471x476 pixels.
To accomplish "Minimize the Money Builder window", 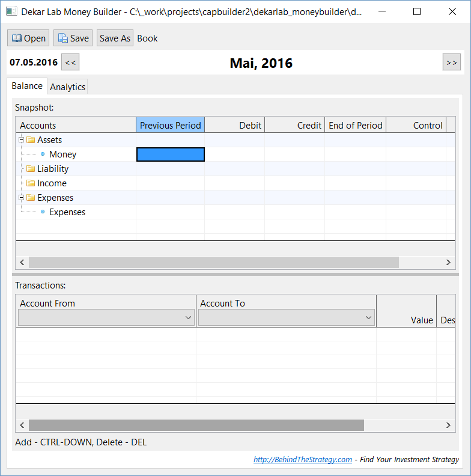I will coord(382,11).
